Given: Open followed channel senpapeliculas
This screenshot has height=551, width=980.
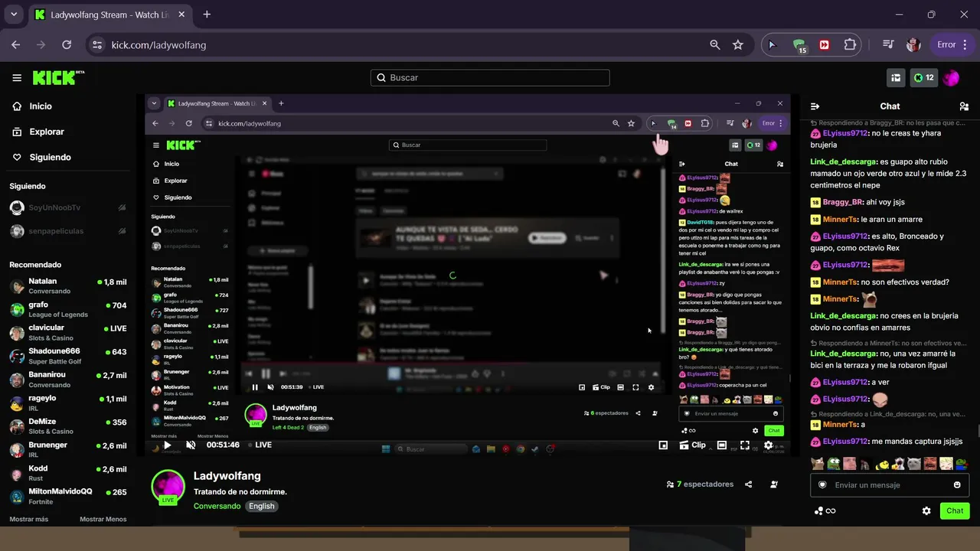Looking at the screenshot, I should pyautogui.click(x=67, y=231).
